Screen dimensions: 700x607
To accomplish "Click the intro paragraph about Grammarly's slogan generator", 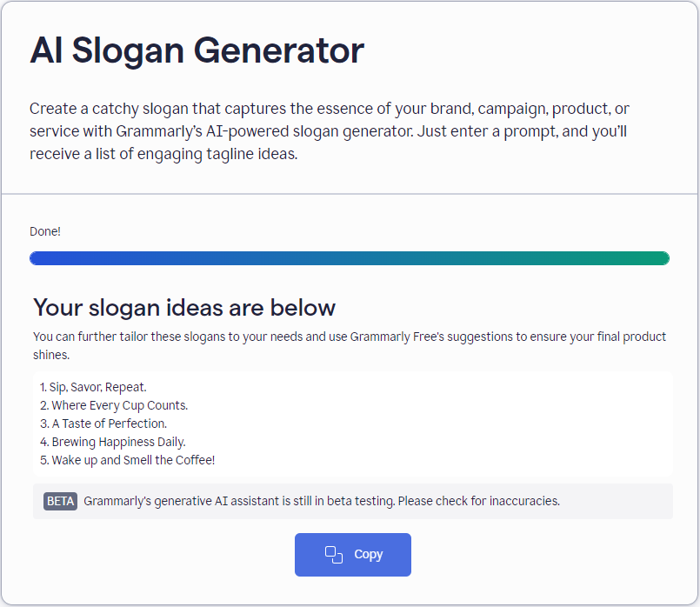I will coord(330,131).
